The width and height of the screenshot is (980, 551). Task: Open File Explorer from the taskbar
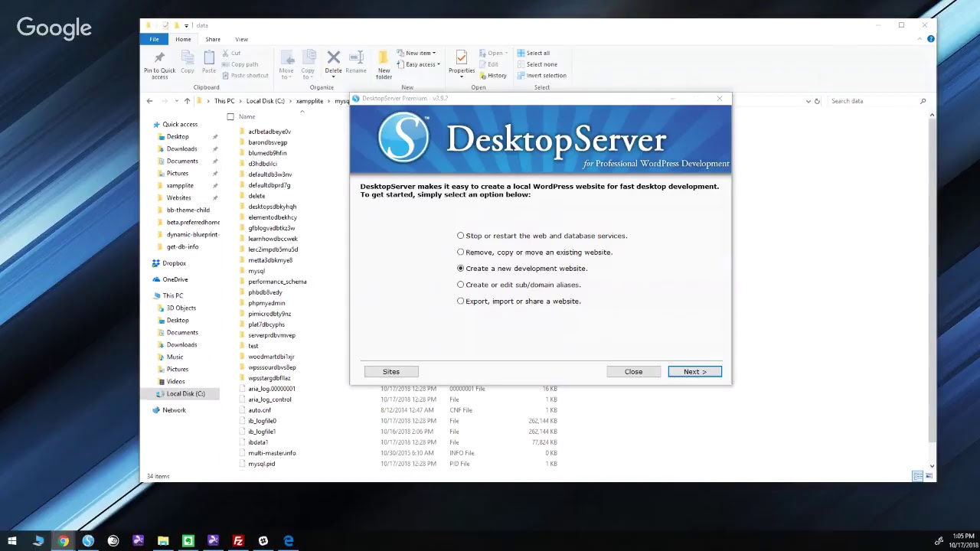click(x=163, y=541)
